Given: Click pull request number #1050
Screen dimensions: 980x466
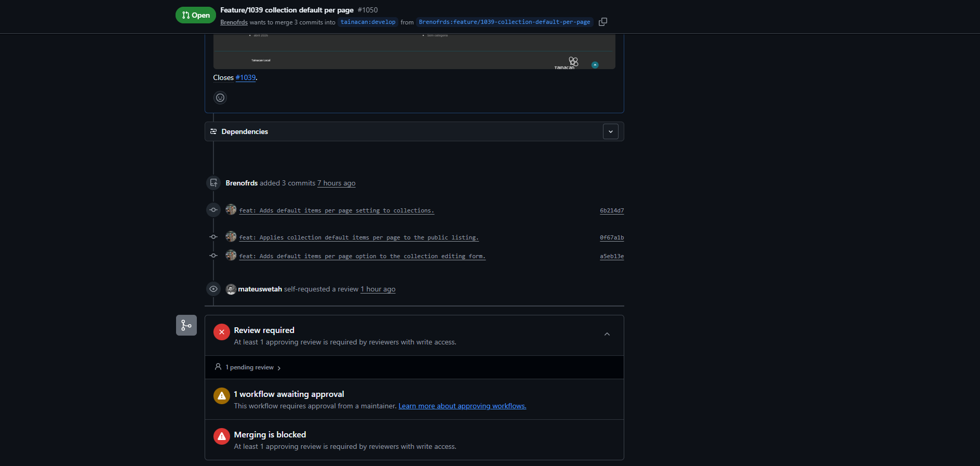Looking at the screenshot, I should 368,10.
